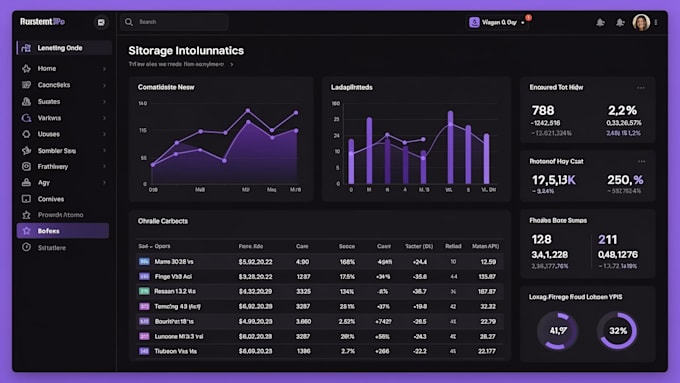This screenshot has height=383, width=680.
Task: Click the Varkwns sidebar icon
Action: (x=26, y=118)
